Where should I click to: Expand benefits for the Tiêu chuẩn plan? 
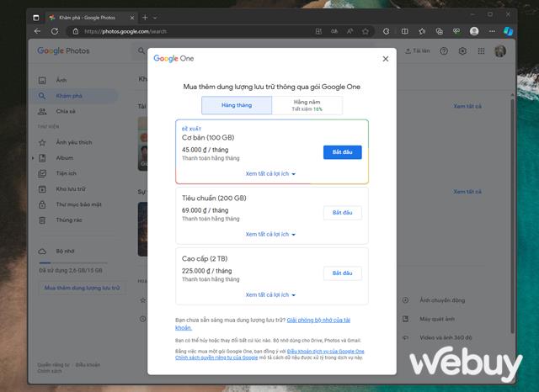[270, 234]
